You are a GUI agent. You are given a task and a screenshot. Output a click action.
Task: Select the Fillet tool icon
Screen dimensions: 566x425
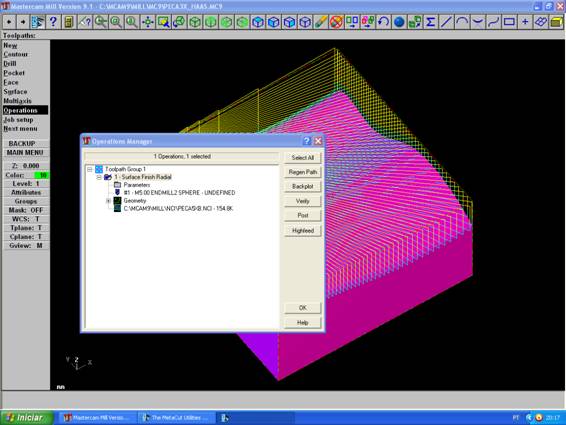[478, 22]
